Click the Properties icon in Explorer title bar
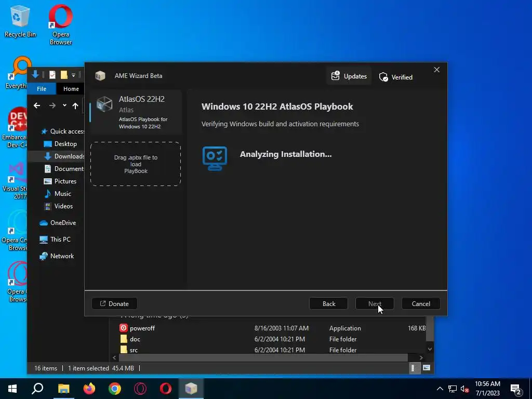The width and height of the screenshot is (532, 399). (52, 75)
